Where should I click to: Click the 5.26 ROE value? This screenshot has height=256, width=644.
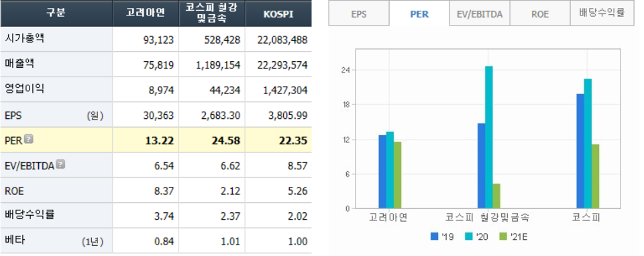[298, 191]
